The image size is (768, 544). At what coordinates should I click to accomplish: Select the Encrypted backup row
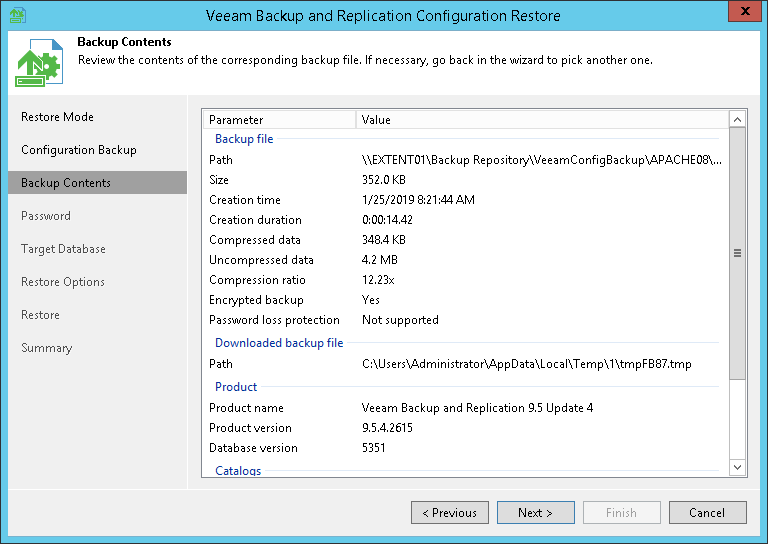[x=400, y=300]
